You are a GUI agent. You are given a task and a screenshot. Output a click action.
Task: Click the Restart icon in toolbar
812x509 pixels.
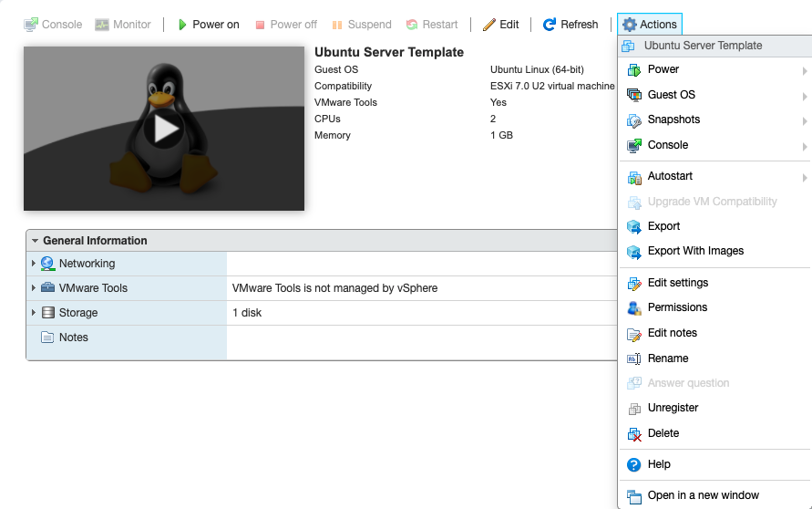pyautogui.click(x=412, y=25)
